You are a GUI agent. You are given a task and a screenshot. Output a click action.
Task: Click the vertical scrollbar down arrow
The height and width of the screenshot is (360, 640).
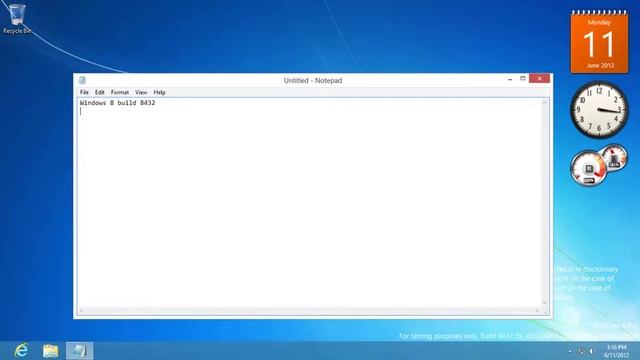544,302
